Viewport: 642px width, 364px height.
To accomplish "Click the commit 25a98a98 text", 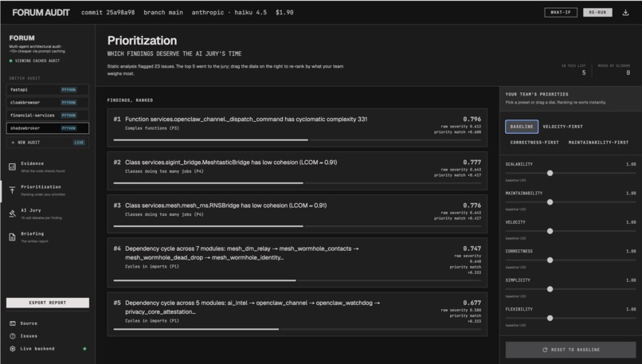I will click(108, 13).
